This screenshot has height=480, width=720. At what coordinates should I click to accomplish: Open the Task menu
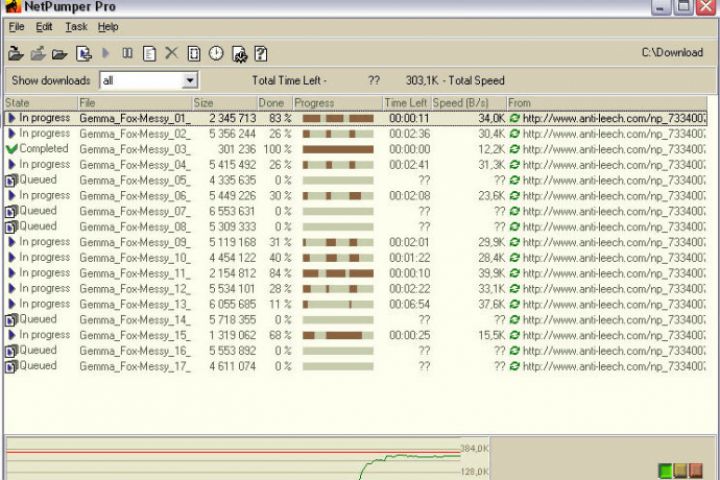pyautogui.click(x=76, y=27)
